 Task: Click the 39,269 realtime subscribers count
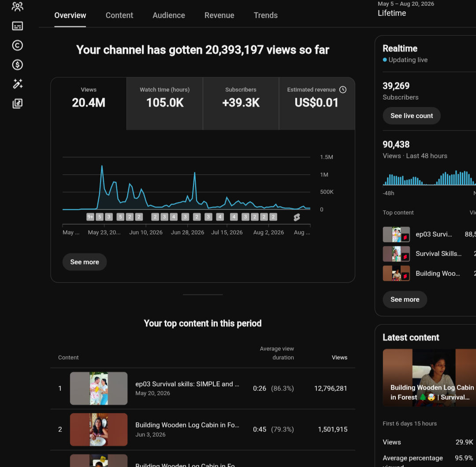[x=396, y=86]
